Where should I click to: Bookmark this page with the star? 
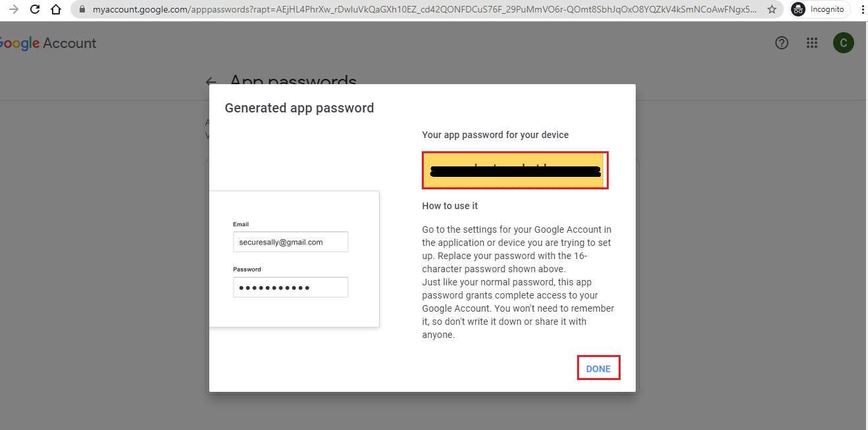pos(772,10)
